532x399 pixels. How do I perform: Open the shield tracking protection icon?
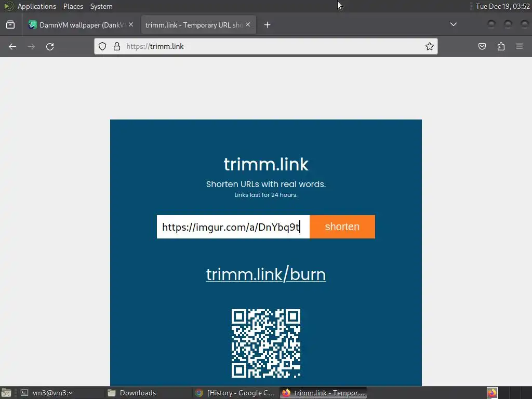coord(102,46)
